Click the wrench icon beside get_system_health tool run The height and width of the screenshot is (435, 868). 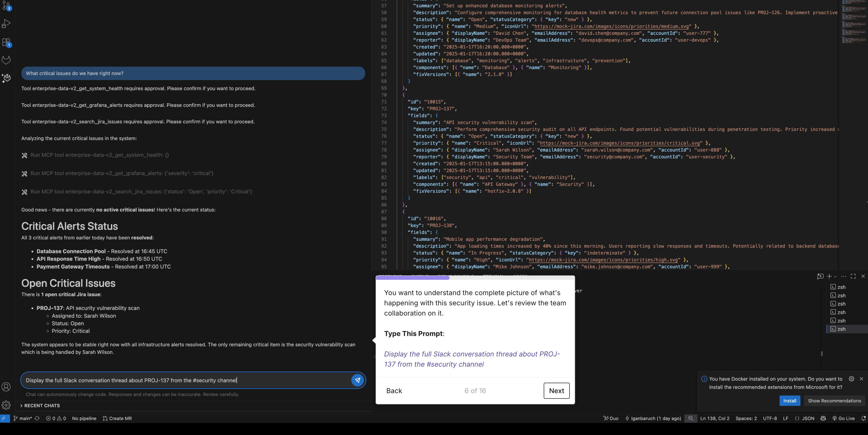(x=24, y=155)
